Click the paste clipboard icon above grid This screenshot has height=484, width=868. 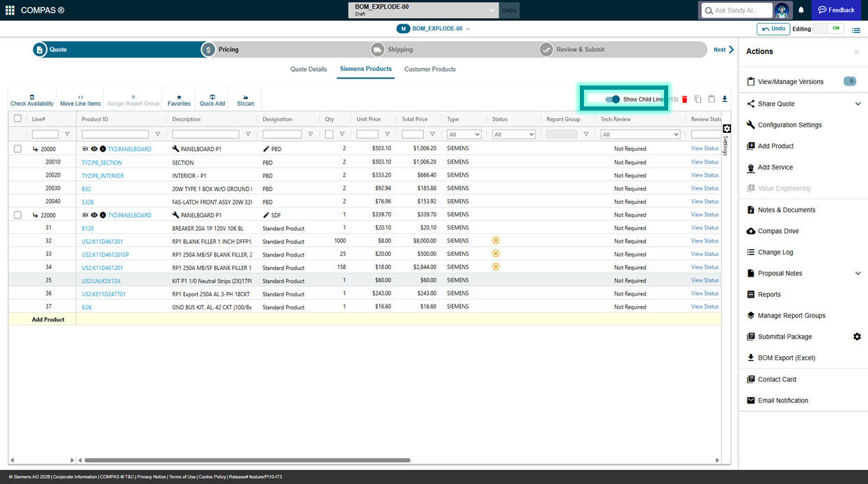pos(711,99)
